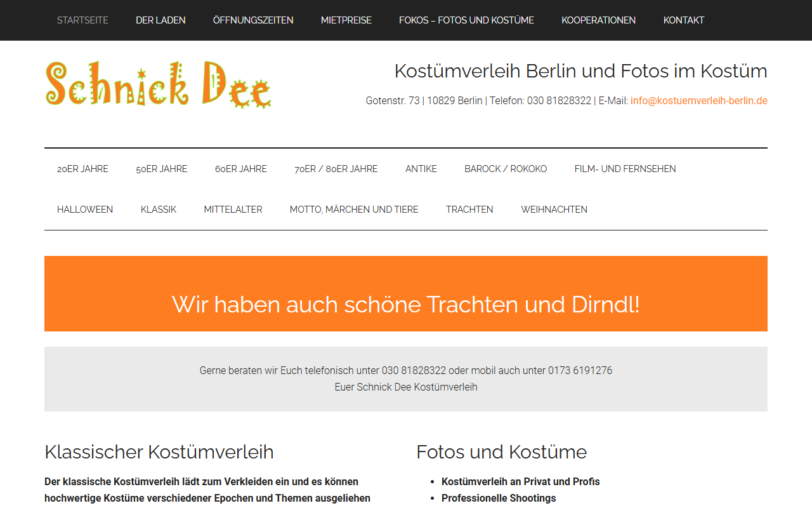The image size is (812, 508).
Task: Open Fokos – Fotos und Kostüme page
Action: [x=466, y=20]
